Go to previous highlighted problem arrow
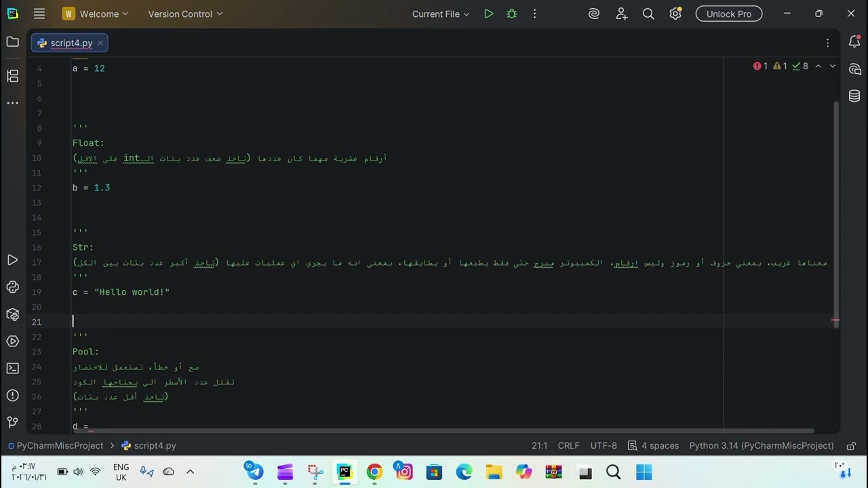The height and width of the screenshot is (488, 868). click(x=818, y=66)
